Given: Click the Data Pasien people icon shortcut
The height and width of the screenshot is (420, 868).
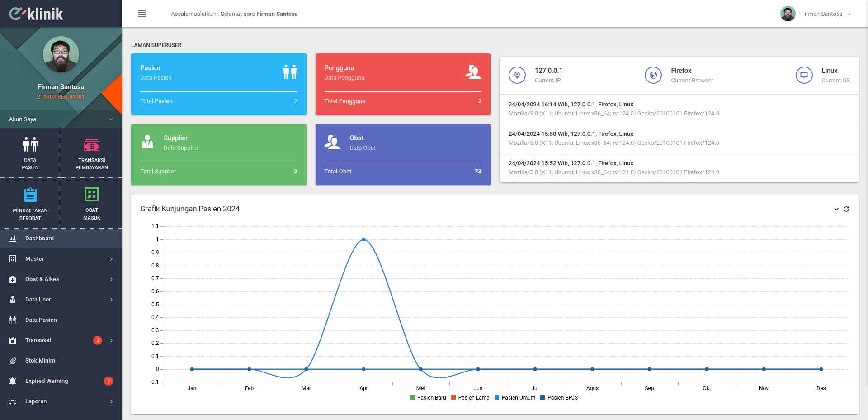Looking at the screenshot, I should (30, 144).
